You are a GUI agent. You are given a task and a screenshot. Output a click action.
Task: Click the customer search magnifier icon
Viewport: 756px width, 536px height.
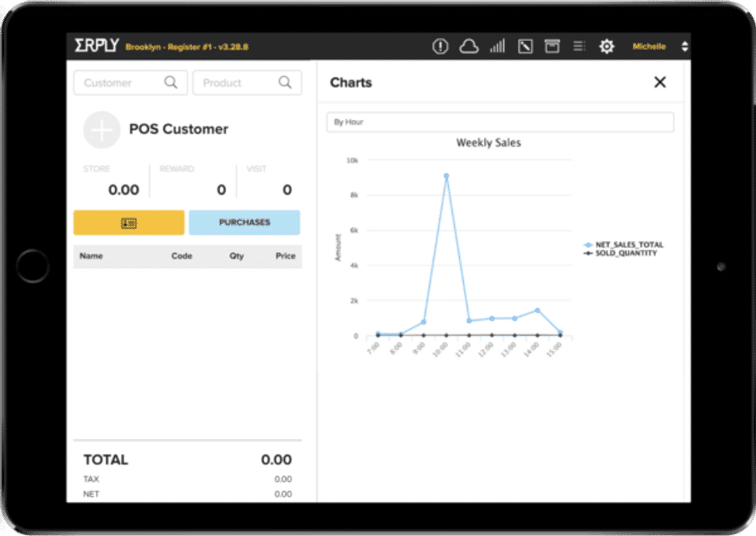171,83
